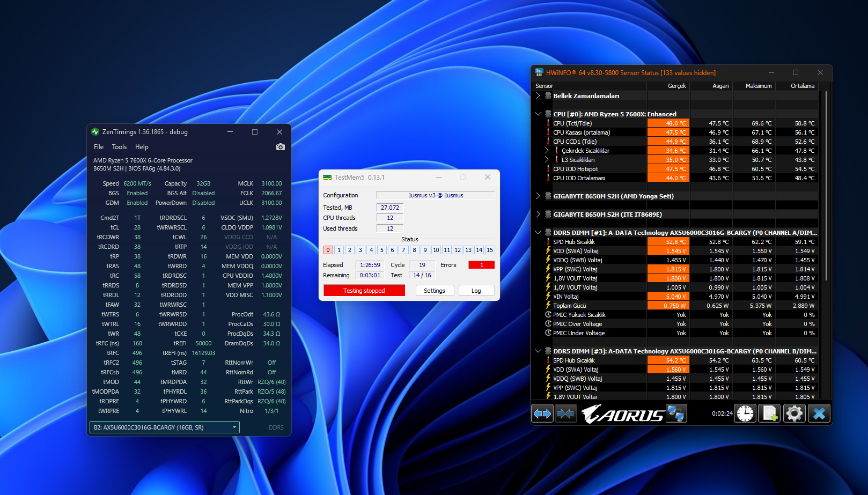The image size is (868, 495).
Task: Expand GIGABYTE B650M S2H (AMD Yonga Seti) group
Action: (538, 196)
